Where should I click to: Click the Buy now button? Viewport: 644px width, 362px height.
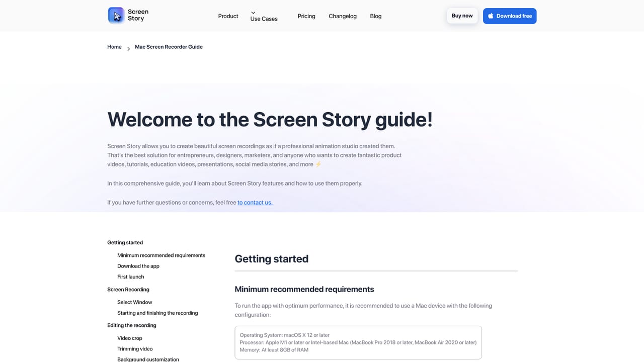462,16
